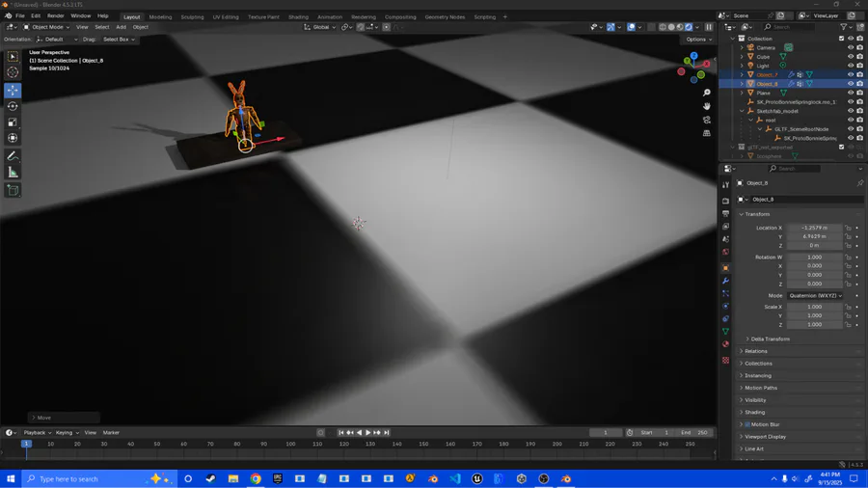Hide Light in viewport via eye icon
The height and width of the screenshot is (488, 868).
click(x=851, y=66)
